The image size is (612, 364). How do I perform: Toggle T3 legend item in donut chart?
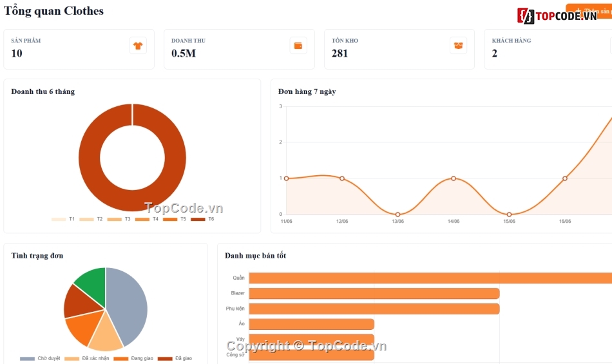119,219
